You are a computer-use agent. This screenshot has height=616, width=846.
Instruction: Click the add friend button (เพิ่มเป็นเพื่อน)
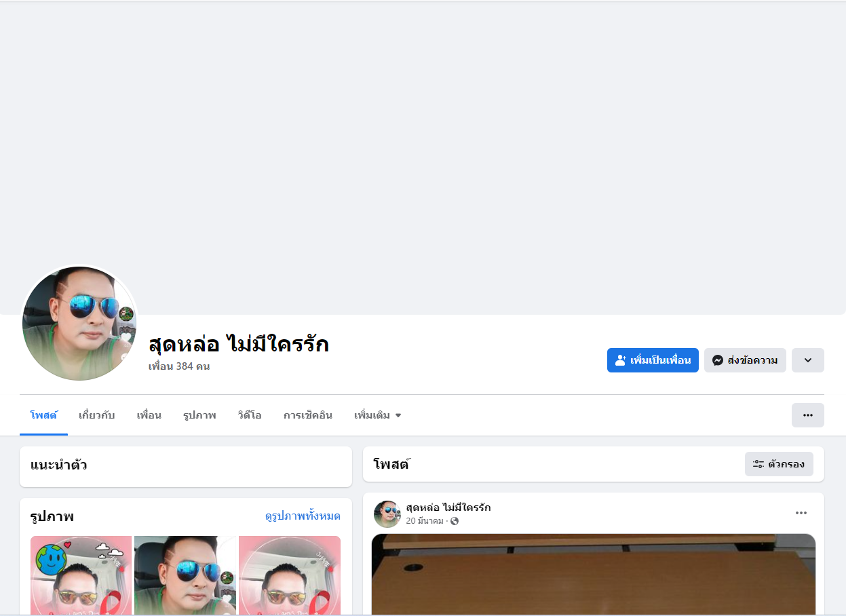pyautogui.click(x=653, y=360)
